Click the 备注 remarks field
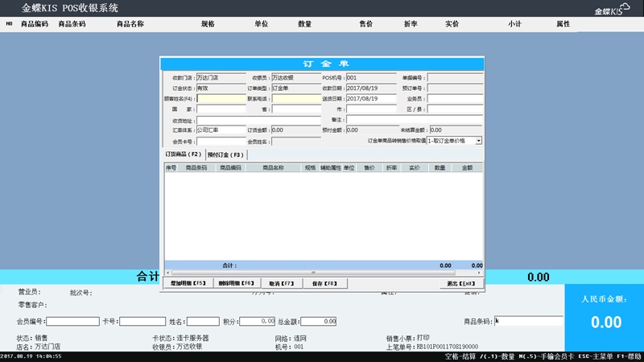The height and width of the screenshot is (362, 644). click(x=414, y=120)
